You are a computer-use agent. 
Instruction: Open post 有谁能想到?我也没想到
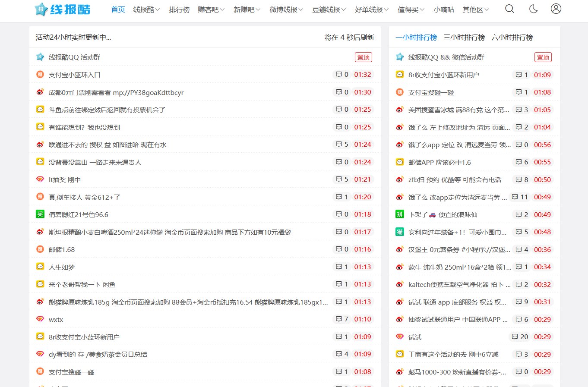(84, 127)
